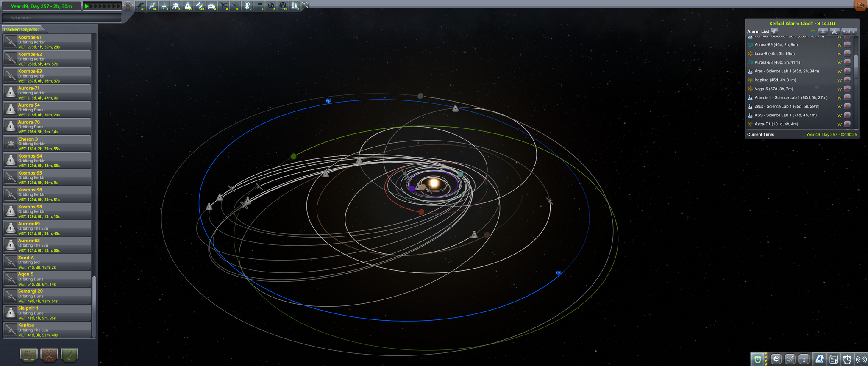Delete the Aurora-69 alarm
Image resolution: width=868 pixels, height=366 pixels.
847,44
